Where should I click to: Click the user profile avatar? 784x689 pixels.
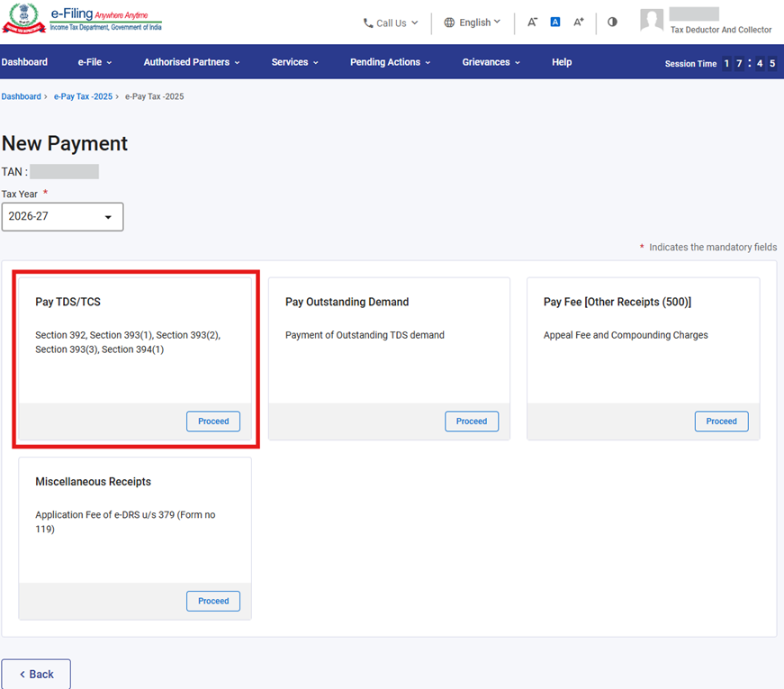pos(652,21)
